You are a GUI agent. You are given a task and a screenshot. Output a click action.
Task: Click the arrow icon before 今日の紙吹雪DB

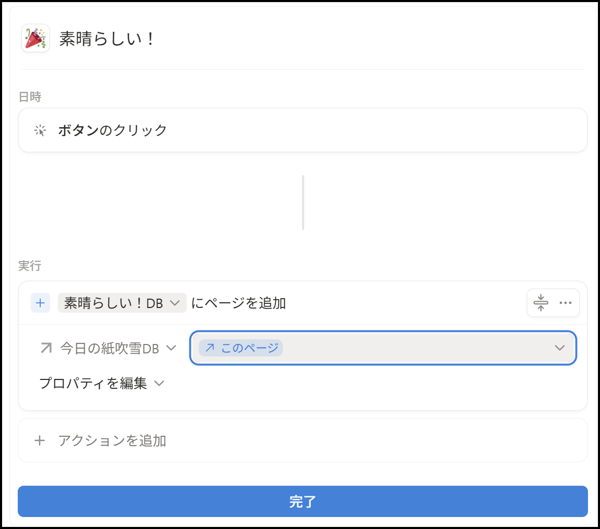point(46,348)
